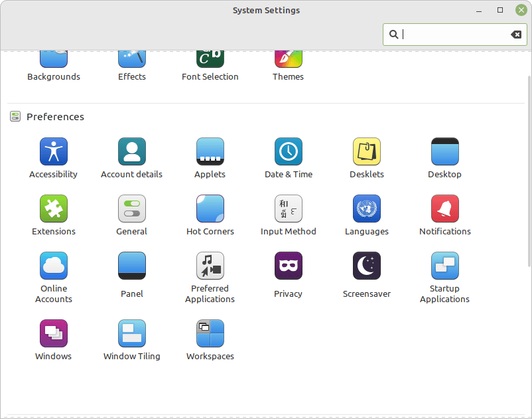Viewport: 532px width, 419px height.
Task: Open the Extensions puzzle icon
Action: click(54, 209)
